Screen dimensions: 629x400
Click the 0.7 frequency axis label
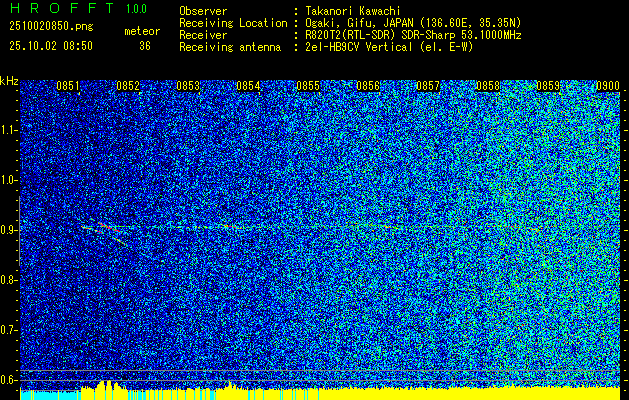tap(7, 330)
